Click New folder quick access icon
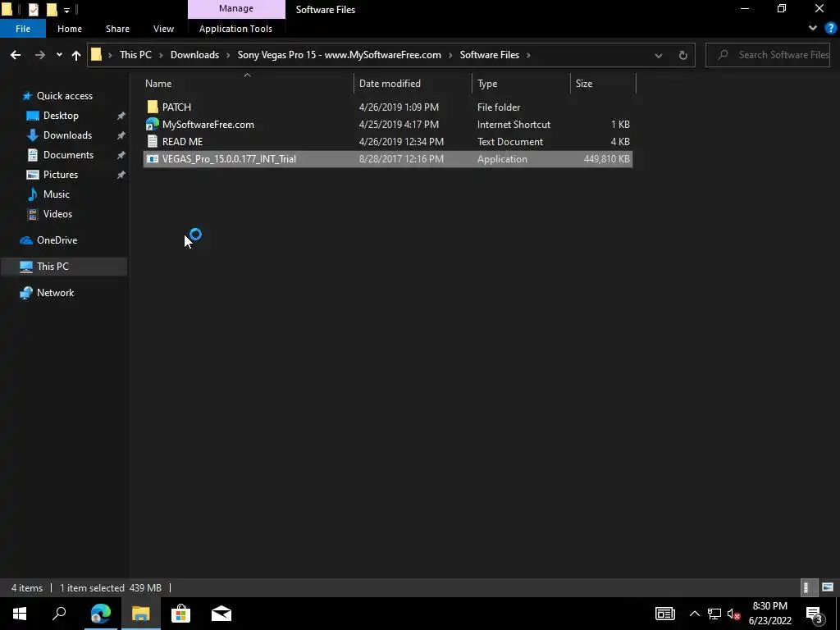 52,9
